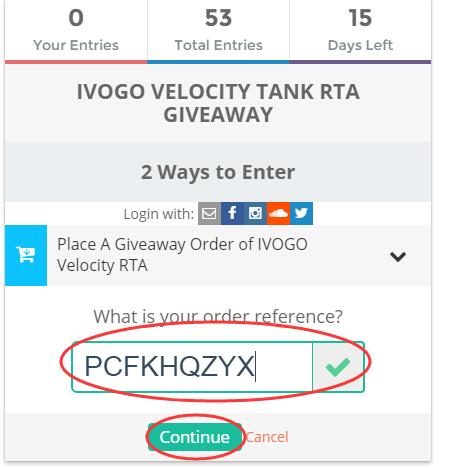The height and width of the screenshot is (468, 455).
Task: Click the blue shopping cart icon
Action: [x=26, y=255]
